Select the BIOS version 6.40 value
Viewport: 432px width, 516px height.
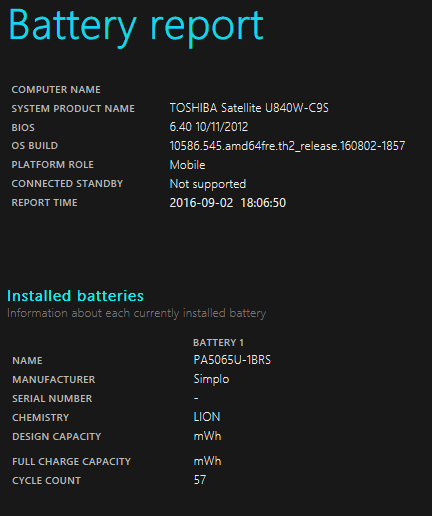point(209,127)
